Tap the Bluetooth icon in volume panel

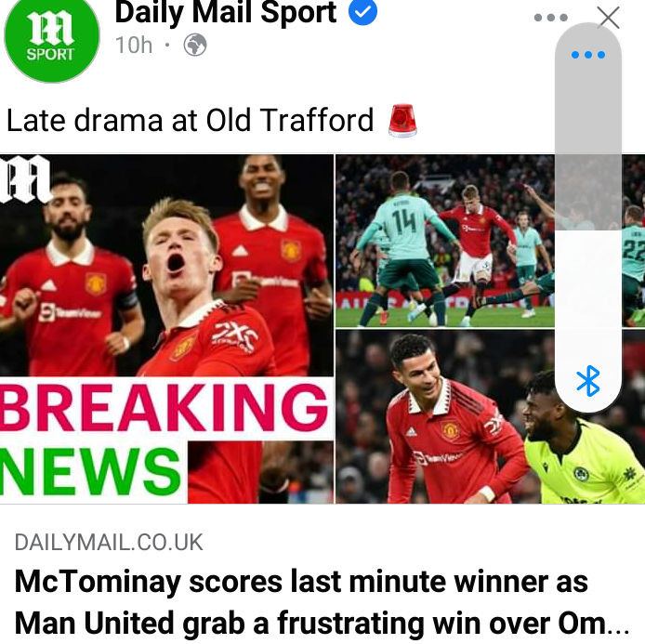587,381
